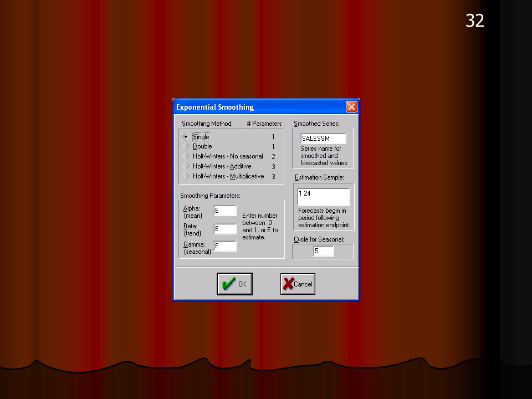The height and width of the screenshot is (399, 532).
Task: Click the 'Cycle for Seasonal:' label
Action: click(x=319, y=239)
